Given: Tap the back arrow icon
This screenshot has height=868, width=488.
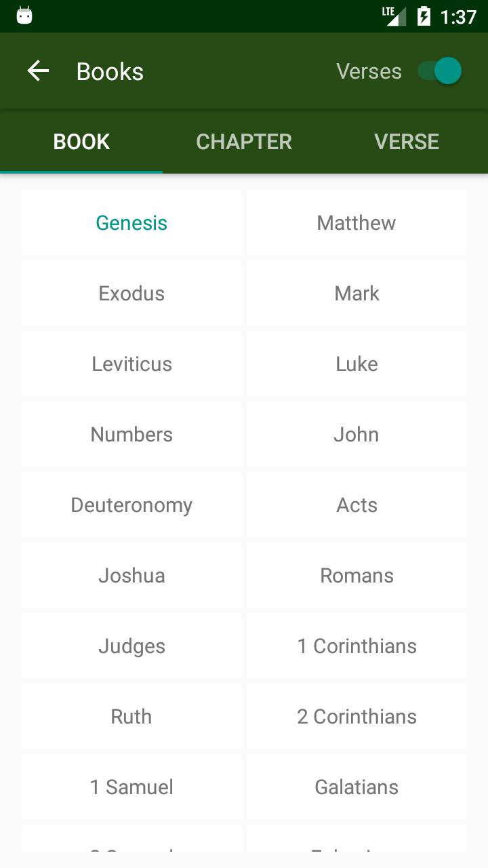Looking at the screenshot, I should [38, 71].
